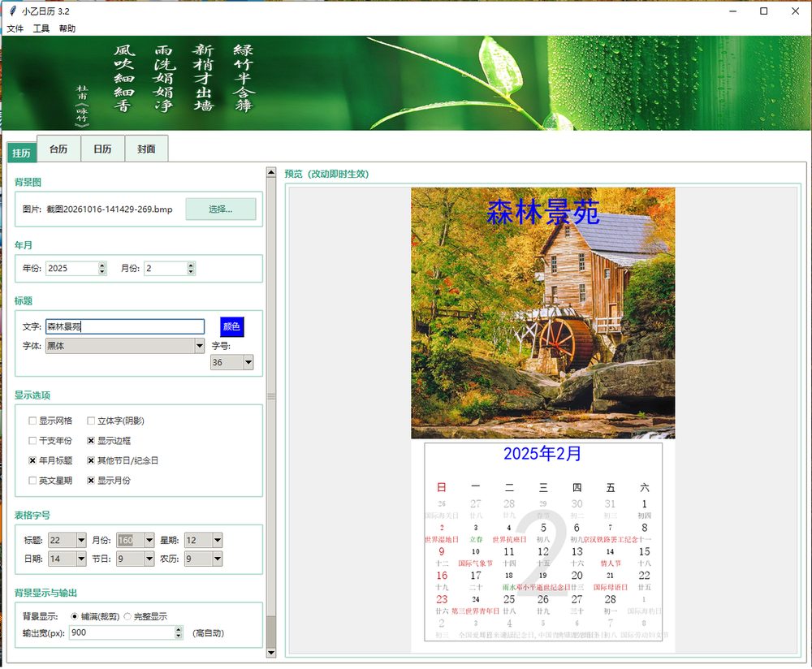This screenshot has width=812, height=669.
Task: Open title color picker via 颜色 button
Action: click(231, 326)
